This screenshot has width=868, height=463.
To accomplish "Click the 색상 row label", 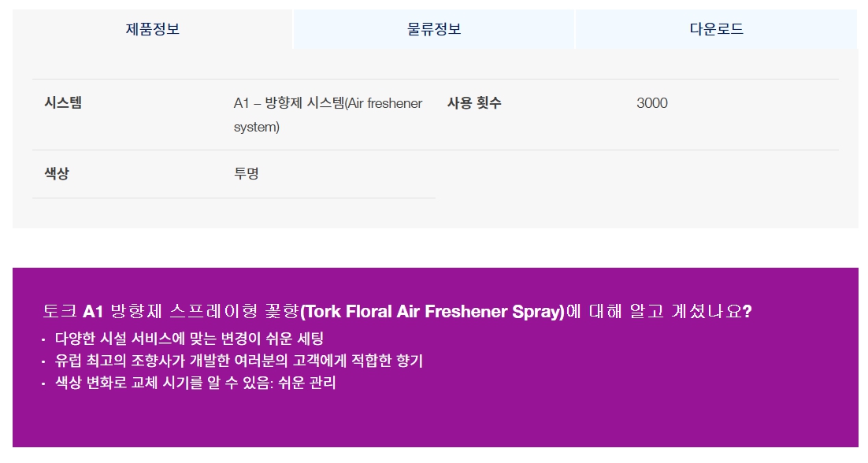I will (57, 174).
